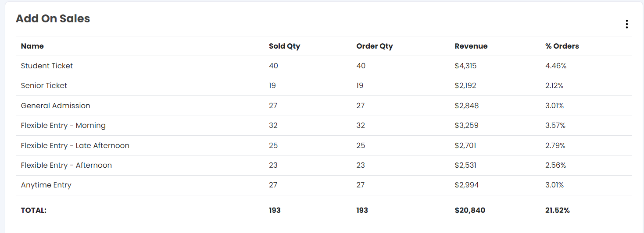Click Anytime Entry revenue $2,994

(x=467, y=185)
